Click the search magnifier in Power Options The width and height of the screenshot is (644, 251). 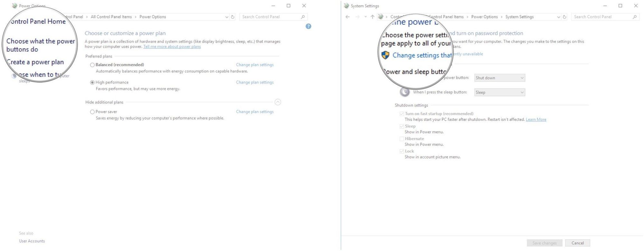point(303,17)
